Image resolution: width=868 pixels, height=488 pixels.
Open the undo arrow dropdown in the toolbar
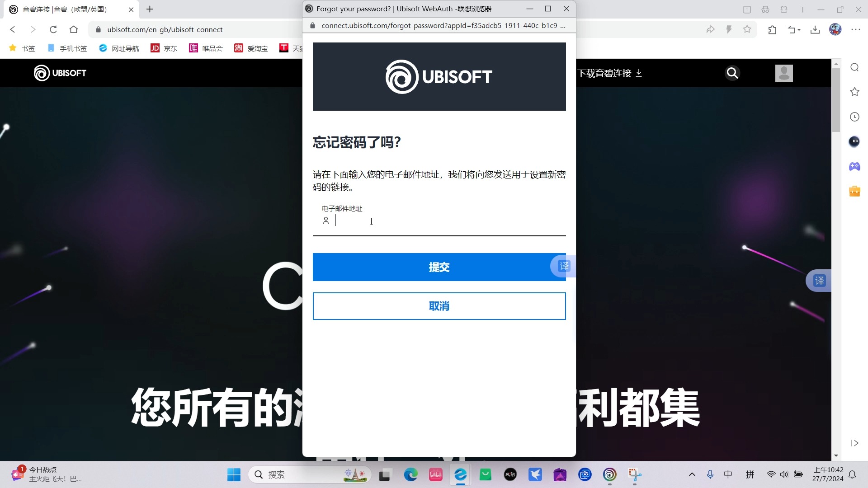tap(794, 30)
